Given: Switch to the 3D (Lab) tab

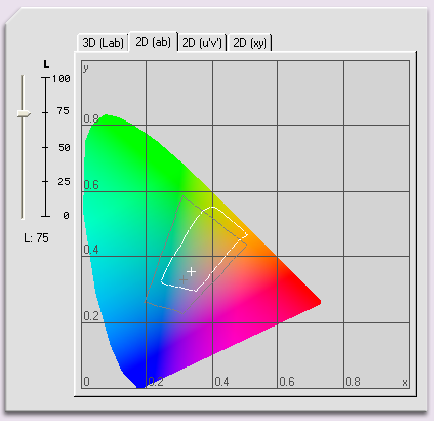Looking at the screenshot, I should coord(103,43).
